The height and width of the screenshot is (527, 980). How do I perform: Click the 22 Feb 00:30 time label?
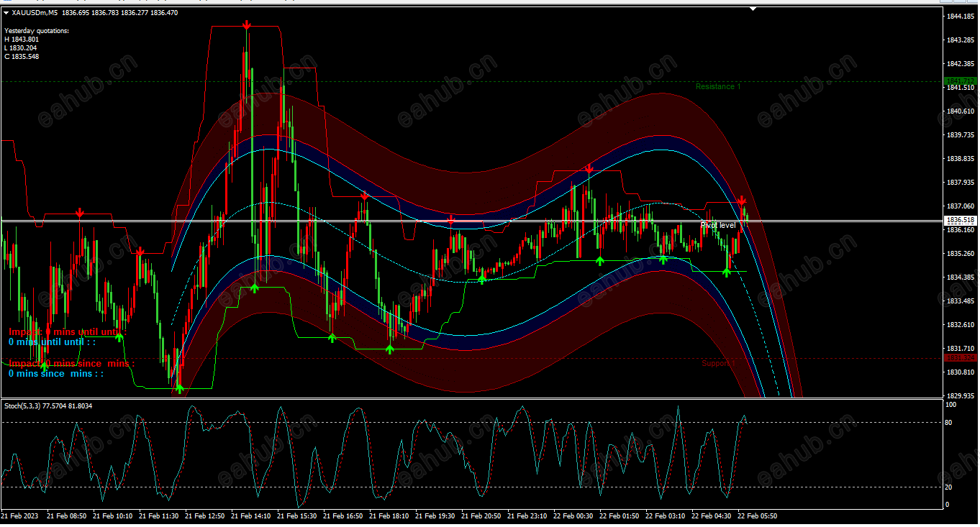tap(573, 516)
